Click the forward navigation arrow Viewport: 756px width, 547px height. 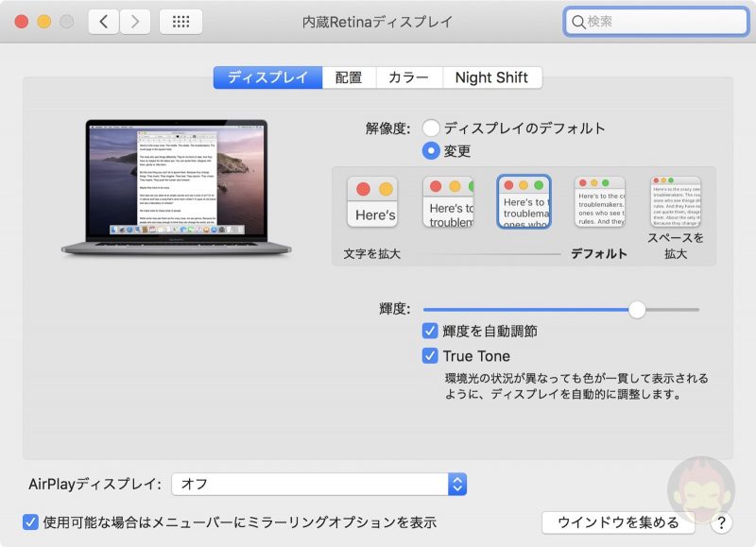click(135, 21)
